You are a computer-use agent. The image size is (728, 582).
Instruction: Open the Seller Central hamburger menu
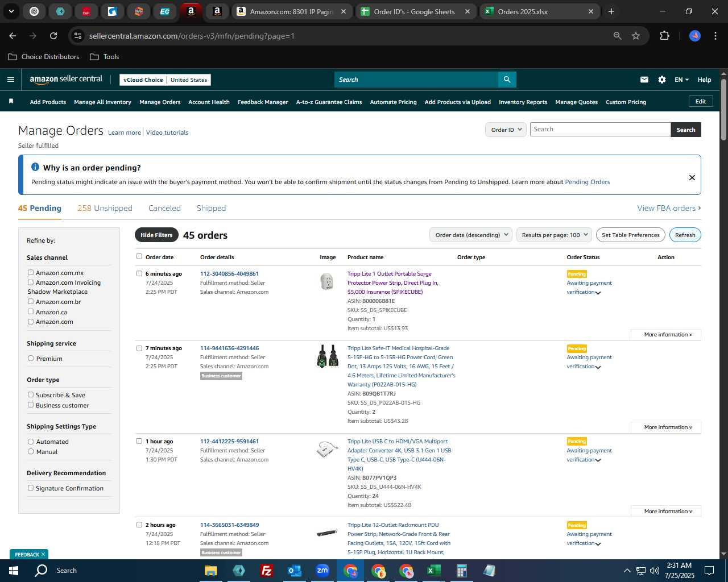[x=10, y=80]
